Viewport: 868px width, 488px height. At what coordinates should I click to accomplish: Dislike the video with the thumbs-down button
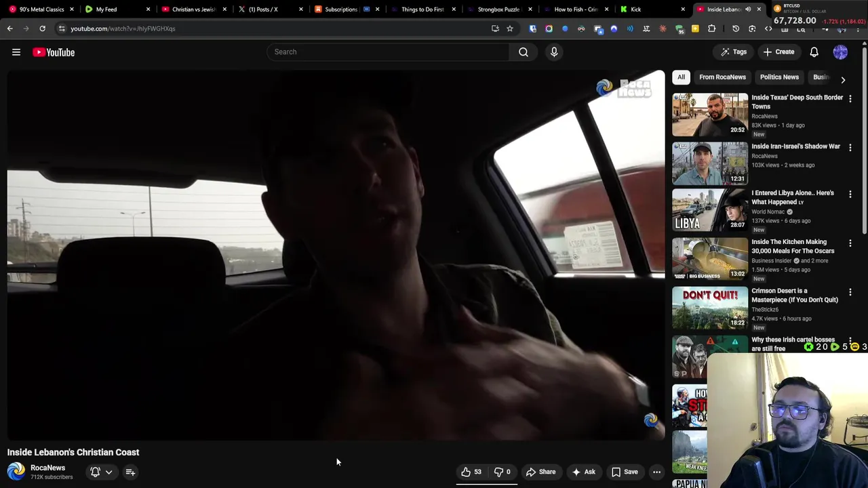[x=502, y=472]
